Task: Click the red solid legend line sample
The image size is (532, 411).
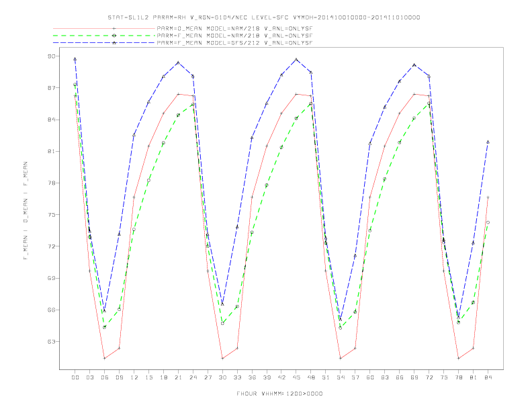Action: pyautogui.click(x=104, y=28)
